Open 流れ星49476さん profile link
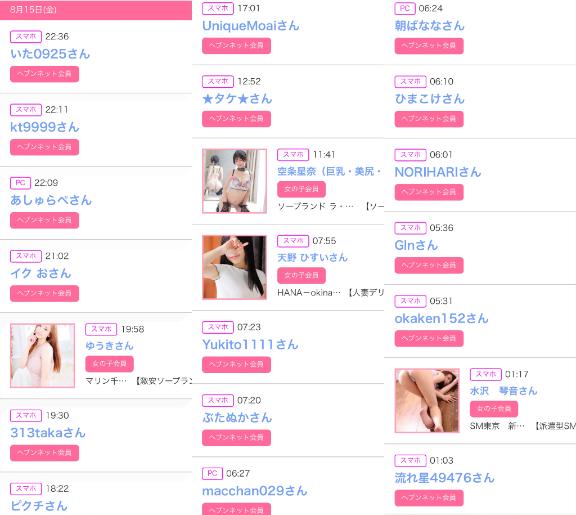Image resolution: width=576 pixels, height=515 pixels. [x=444, y=478]
